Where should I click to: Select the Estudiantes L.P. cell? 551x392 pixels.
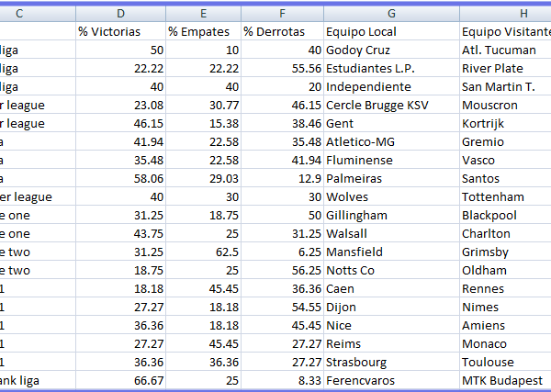coord(391,68)
